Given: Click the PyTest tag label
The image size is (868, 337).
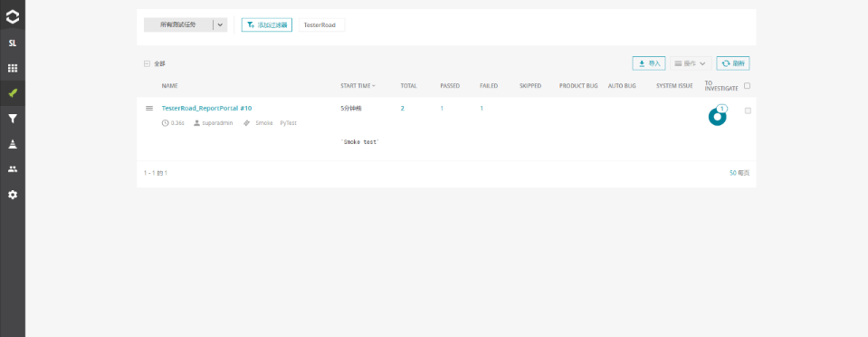Looking at the screenshot, I should (288, 123).
